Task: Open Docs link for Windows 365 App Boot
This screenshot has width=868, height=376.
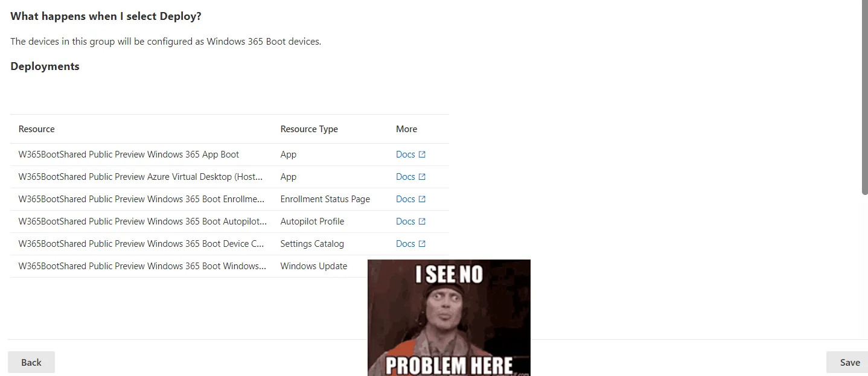Action: pos(405,155)
